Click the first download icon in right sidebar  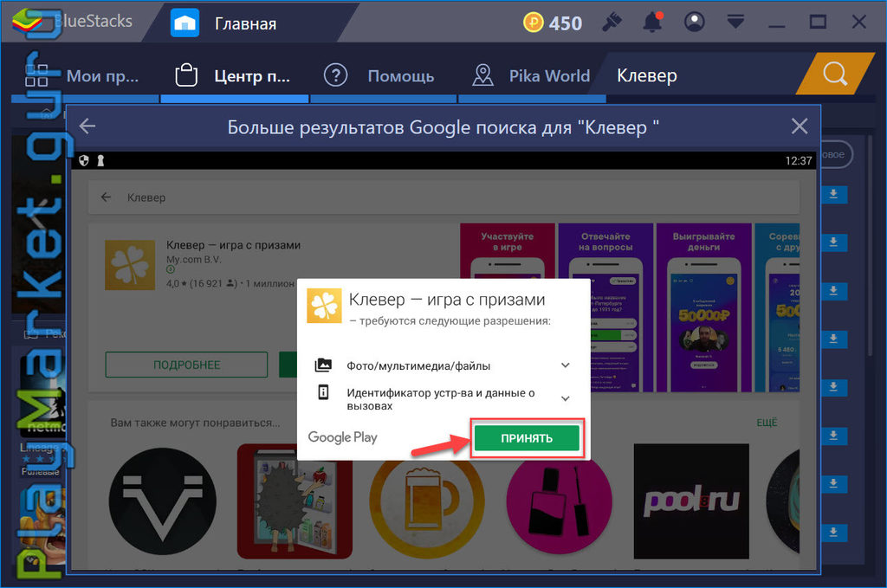pos(833,195)
